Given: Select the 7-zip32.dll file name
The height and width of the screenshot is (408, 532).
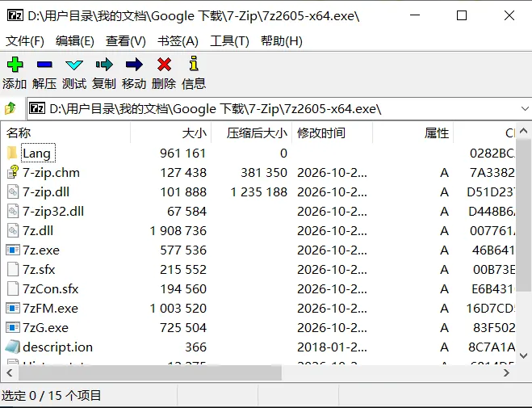Looking at the screenshot, I should pos(53,211).
